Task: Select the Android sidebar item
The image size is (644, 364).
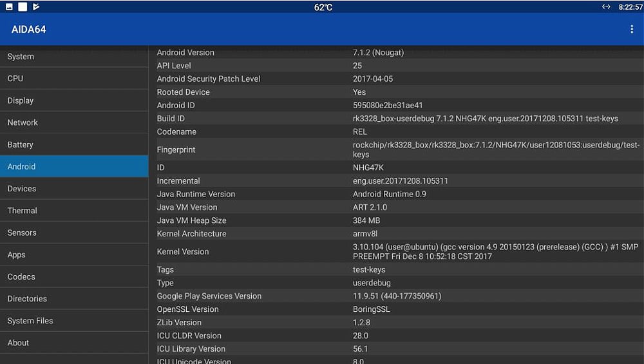Action: pos(74,167)
